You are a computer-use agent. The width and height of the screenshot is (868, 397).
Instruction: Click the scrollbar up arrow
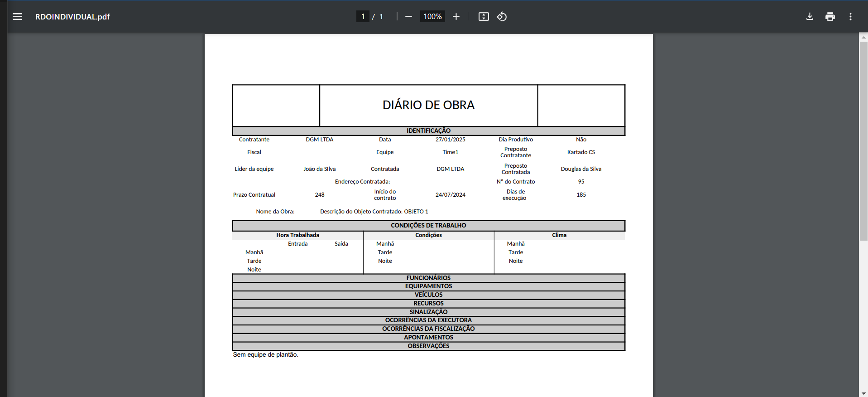pos(863,37)
